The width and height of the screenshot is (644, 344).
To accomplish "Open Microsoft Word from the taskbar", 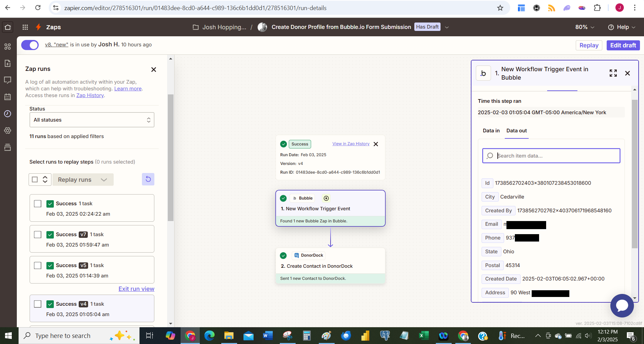I will click(268, 336).
